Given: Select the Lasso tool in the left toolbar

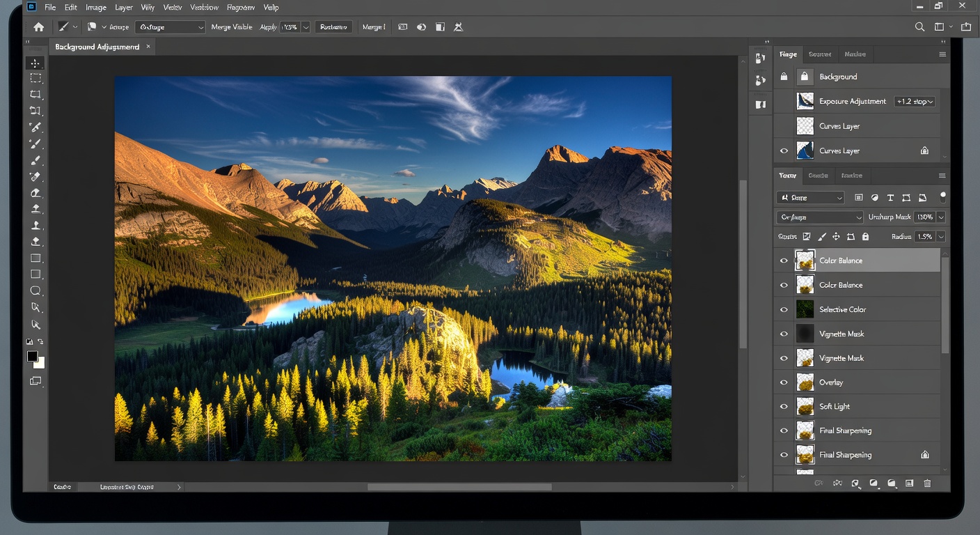Looking at the screenshot, I should coord(36,94).
